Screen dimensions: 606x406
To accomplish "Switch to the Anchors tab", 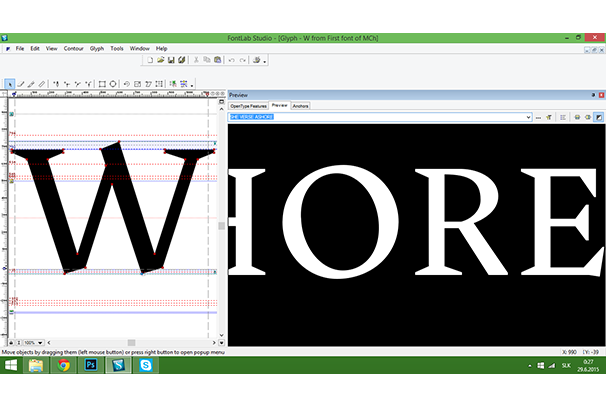I will 300,105.
